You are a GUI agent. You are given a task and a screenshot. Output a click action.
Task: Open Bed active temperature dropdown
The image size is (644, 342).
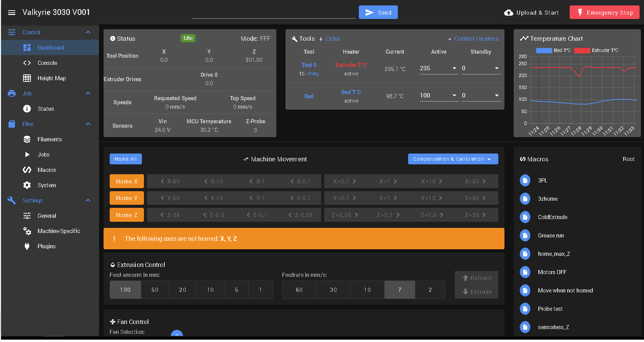(454, 95)
